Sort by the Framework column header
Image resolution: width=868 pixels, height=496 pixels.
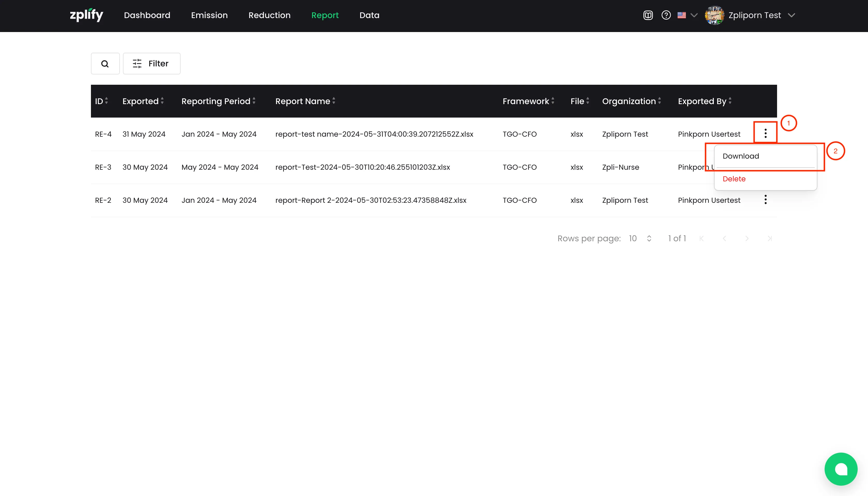(x=528, y=101)
